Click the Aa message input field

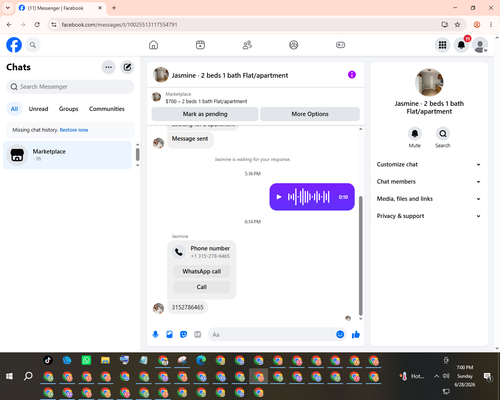click(x=272, y=334)
